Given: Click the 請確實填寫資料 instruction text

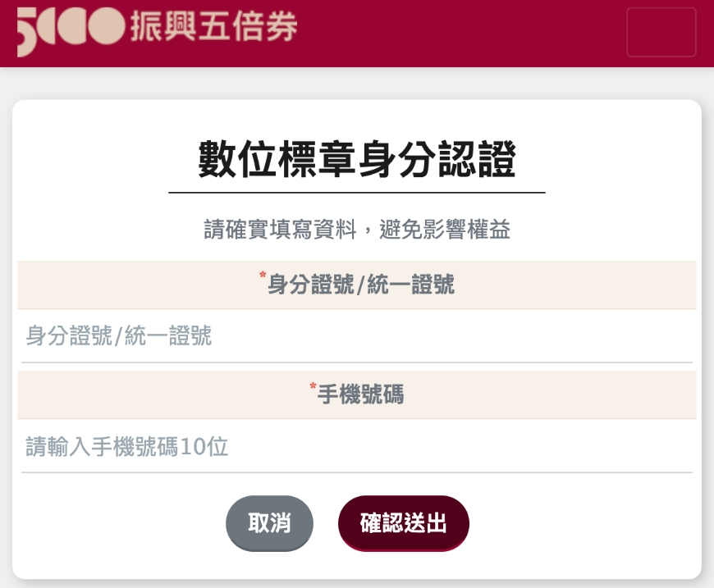Looking at the screenshot, I should 357,230.
